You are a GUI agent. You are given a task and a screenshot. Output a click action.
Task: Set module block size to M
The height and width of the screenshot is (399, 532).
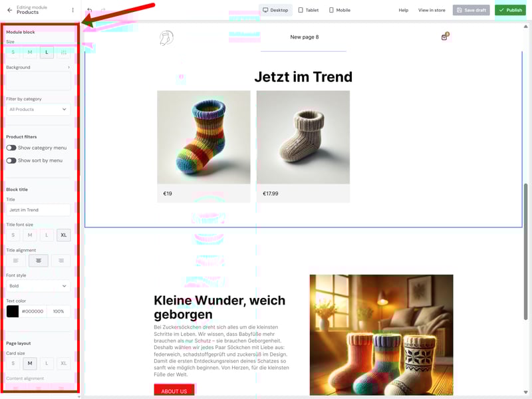click(x=30, y=53)
